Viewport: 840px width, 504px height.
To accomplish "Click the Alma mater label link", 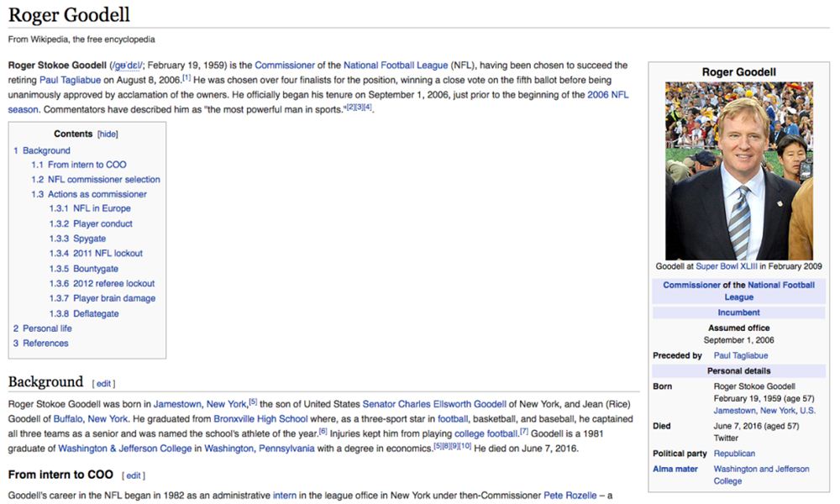I will tap(675, 470).
